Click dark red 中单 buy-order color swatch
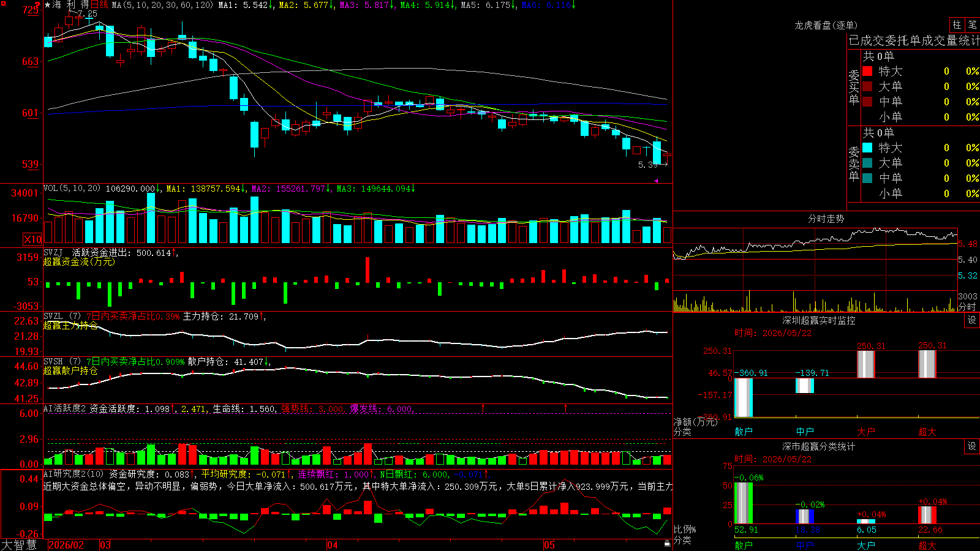This screenshot has width=980, height=551. pos(867,102)
